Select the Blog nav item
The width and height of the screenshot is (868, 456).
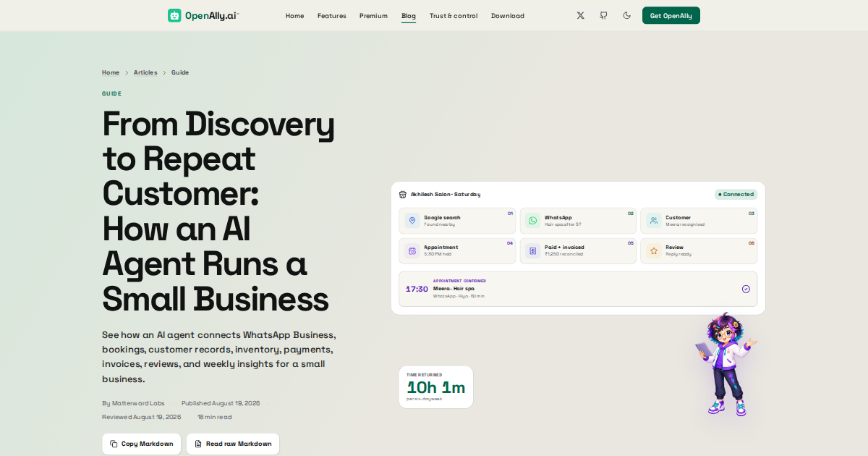[409, 16]
